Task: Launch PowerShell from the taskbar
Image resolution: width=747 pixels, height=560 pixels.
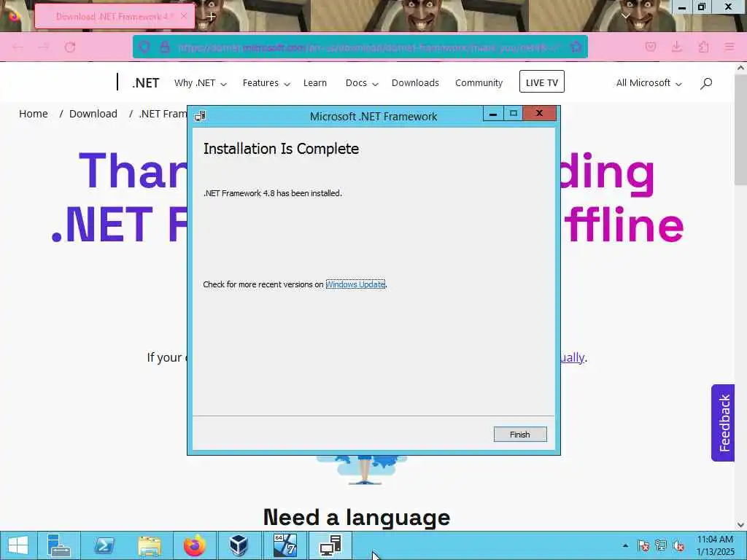Action: (104, 545)
